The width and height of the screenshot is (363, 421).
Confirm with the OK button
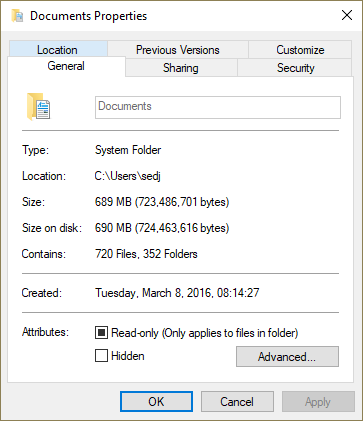[x=156, y=402]
